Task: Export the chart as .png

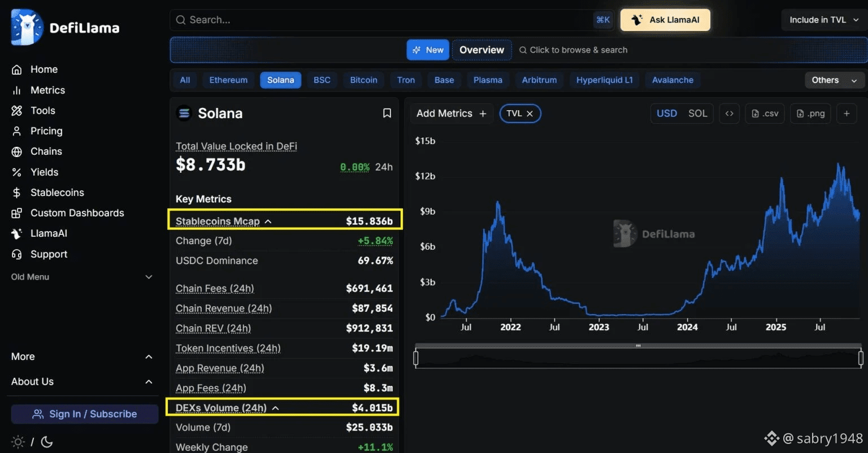Action: pos(810,114)
